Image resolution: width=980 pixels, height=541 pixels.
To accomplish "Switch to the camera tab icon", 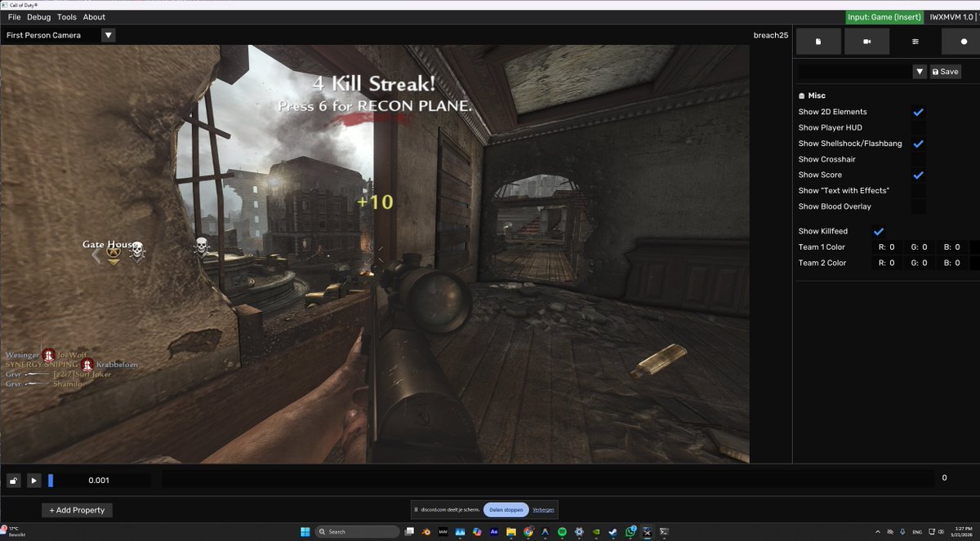I will [x=866, y=41].
